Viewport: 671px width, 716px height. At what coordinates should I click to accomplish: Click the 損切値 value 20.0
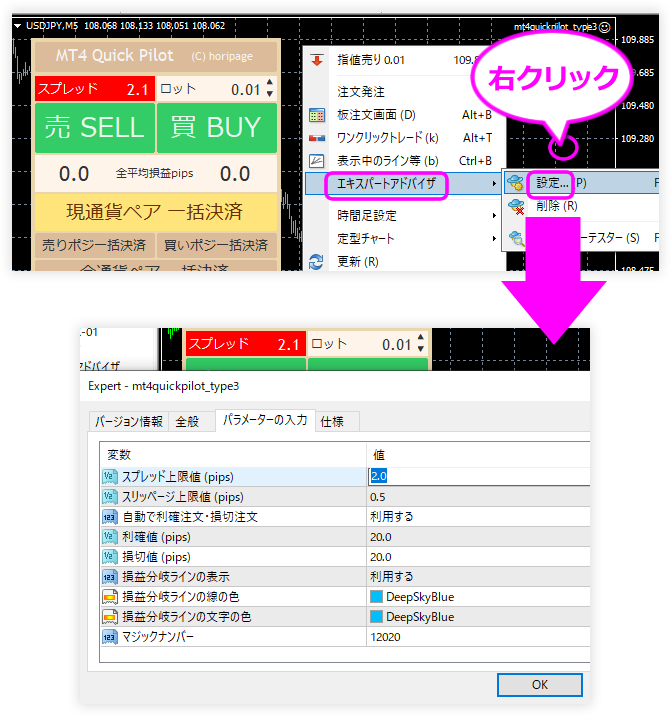[381, 557]
